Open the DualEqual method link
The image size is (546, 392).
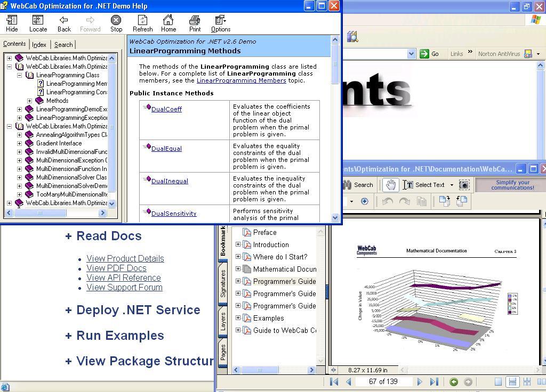click(166, 149)
